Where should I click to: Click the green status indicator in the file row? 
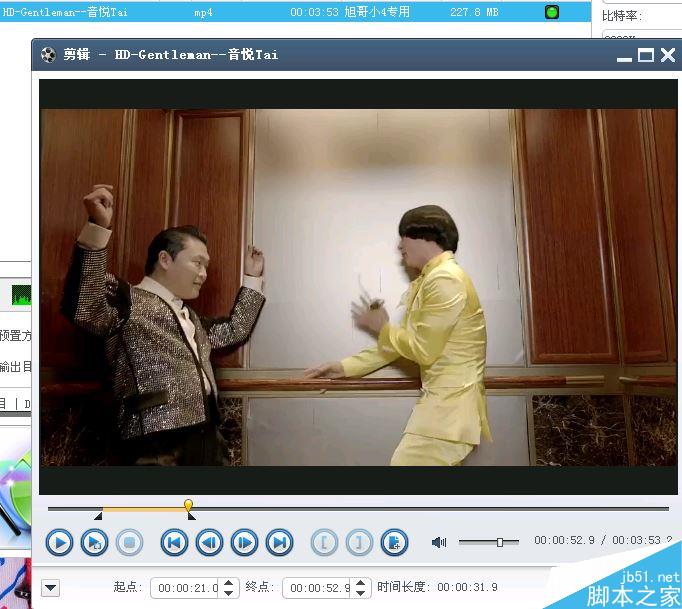pyautogui.click(x=552, y=12)
